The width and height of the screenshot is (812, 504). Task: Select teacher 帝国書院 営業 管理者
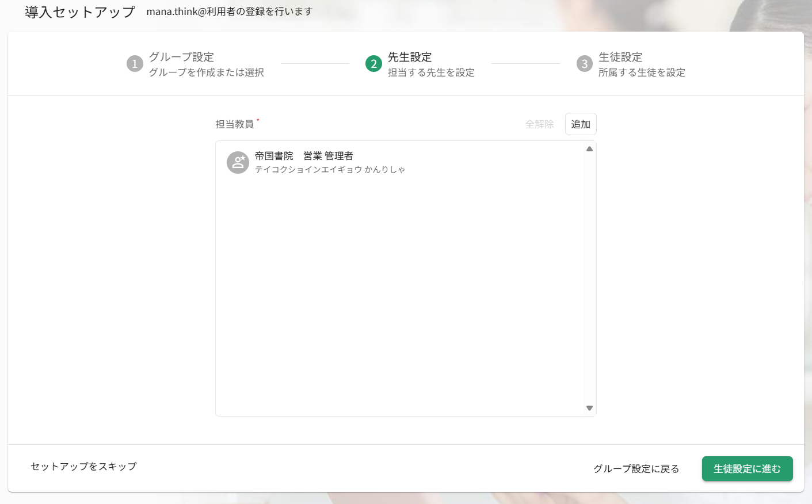tap(304, 156)
